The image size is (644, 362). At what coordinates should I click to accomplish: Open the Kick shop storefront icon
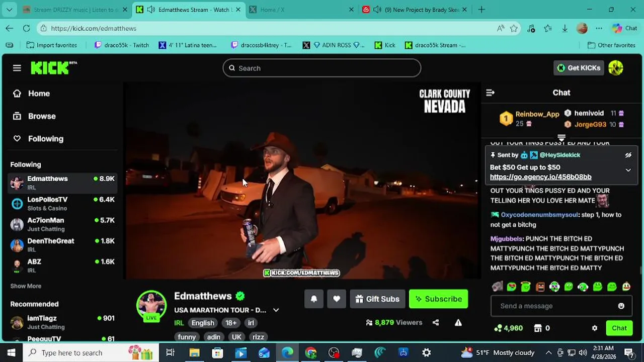[x=537, y=328]
